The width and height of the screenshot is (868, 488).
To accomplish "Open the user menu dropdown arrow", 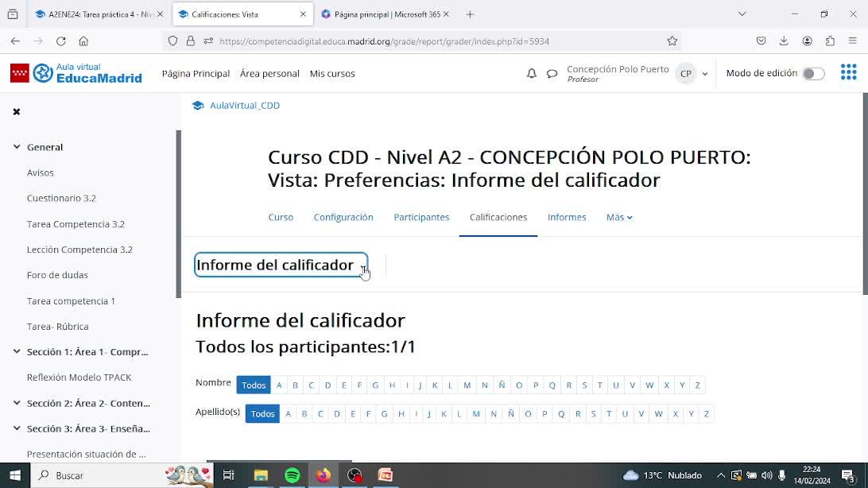I will (705, 74).
